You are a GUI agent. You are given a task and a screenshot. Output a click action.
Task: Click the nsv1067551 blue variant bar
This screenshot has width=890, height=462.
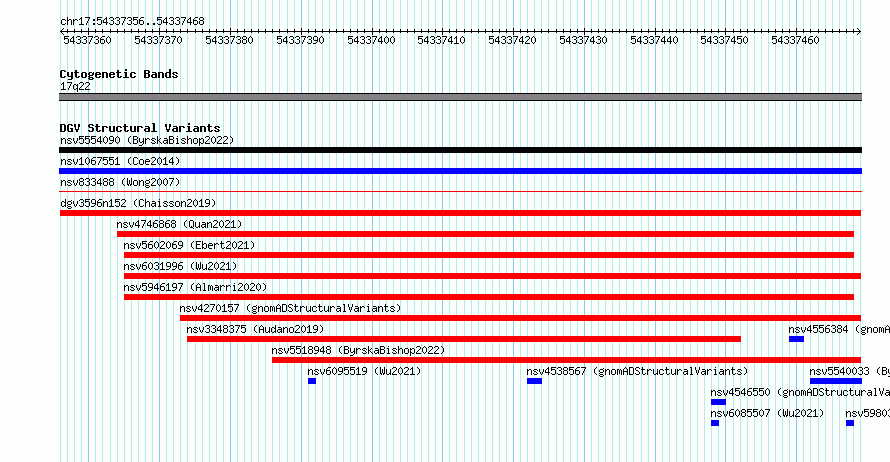[x=460, y=171]
